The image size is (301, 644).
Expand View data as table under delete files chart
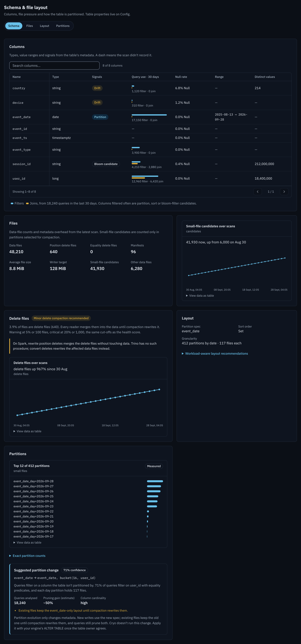[x=27, y=431]
